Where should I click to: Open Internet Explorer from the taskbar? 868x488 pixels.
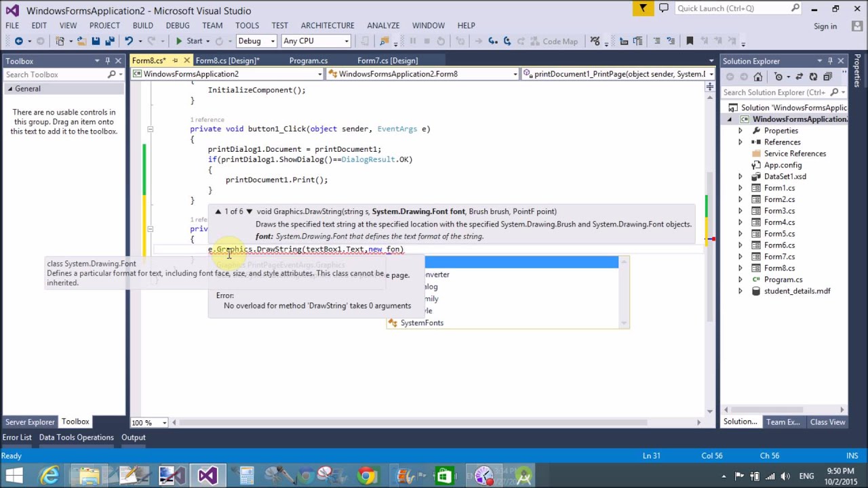[x=49, y=476]
